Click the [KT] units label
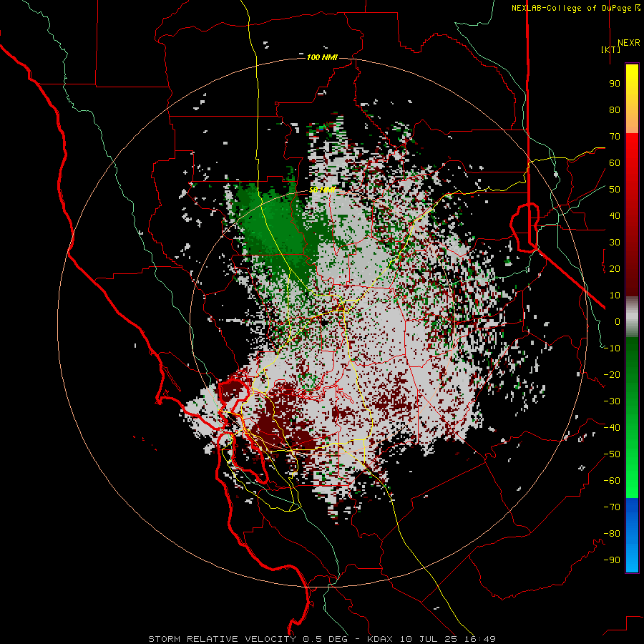 tap(611, 49)
